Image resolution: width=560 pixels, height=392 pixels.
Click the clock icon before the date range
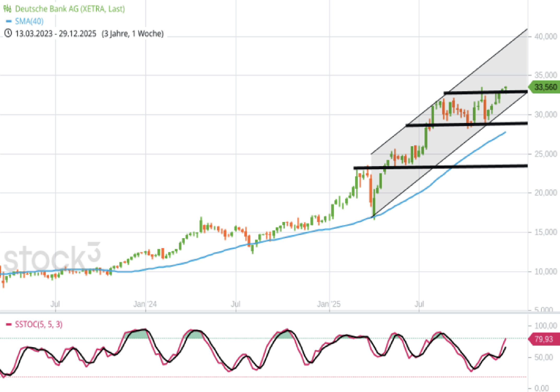(x=9, y=33)
